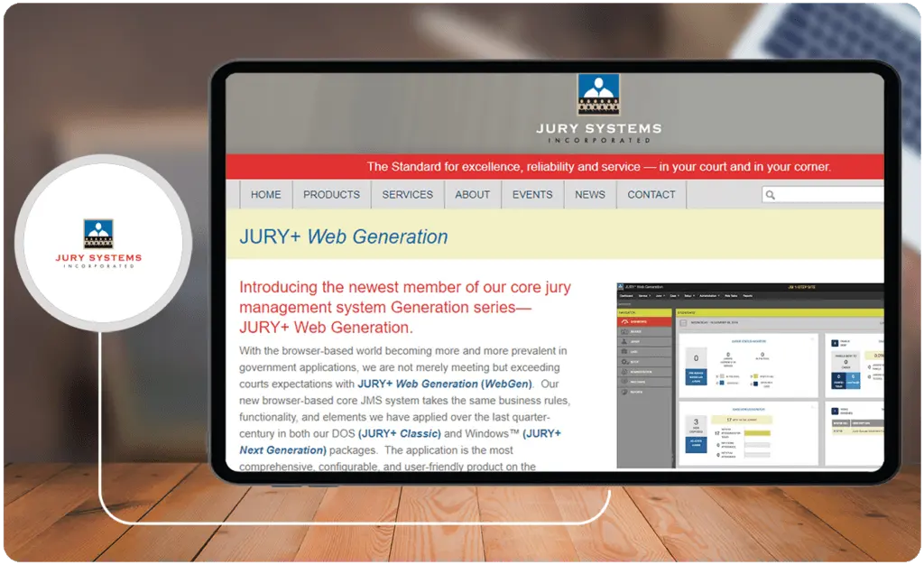Open the PRODUCTS menu item

tap(331, 194)
